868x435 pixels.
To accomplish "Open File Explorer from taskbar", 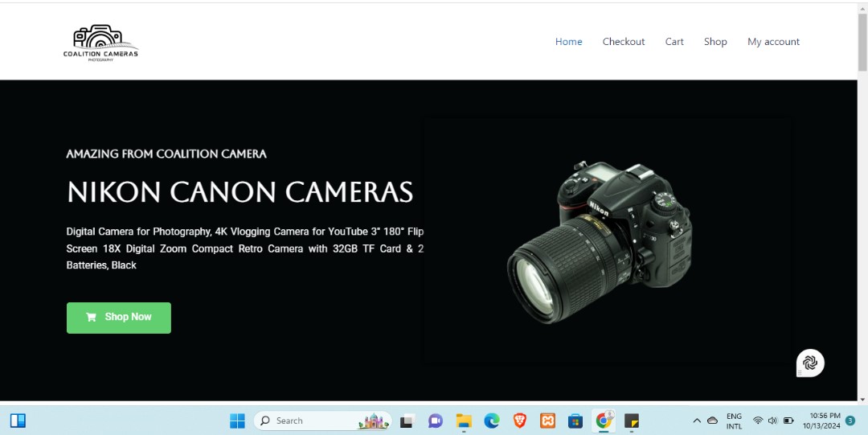I will (x=464, y=421).
